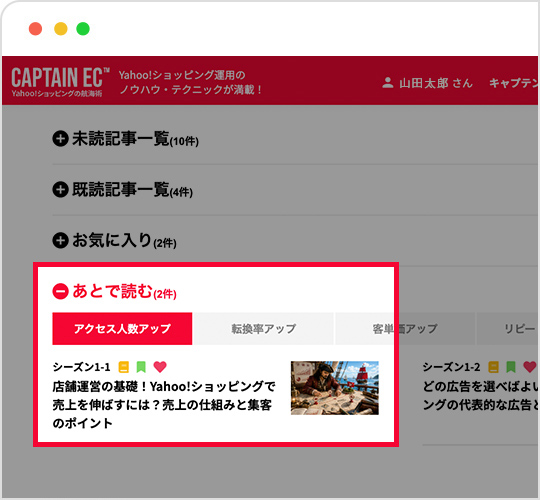
Task: Click the user profile icon beside 山田太郎
Action: tap(388, 83)
